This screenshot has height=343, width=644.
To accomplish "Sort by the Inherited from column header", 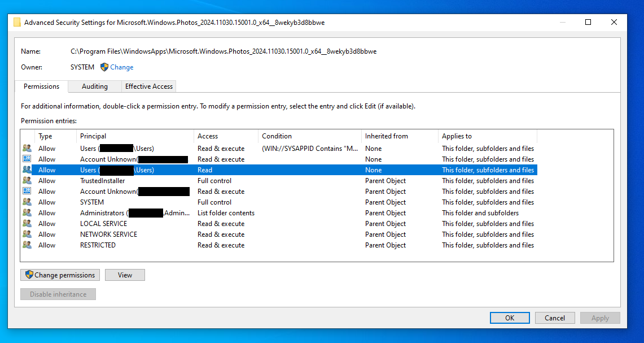I will coord(386,136).
